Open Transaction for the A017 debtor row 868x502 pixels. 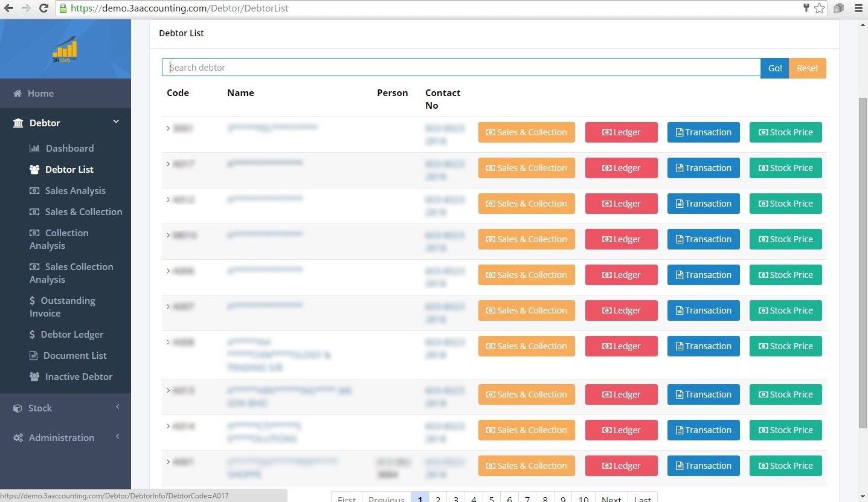point(704,168)
